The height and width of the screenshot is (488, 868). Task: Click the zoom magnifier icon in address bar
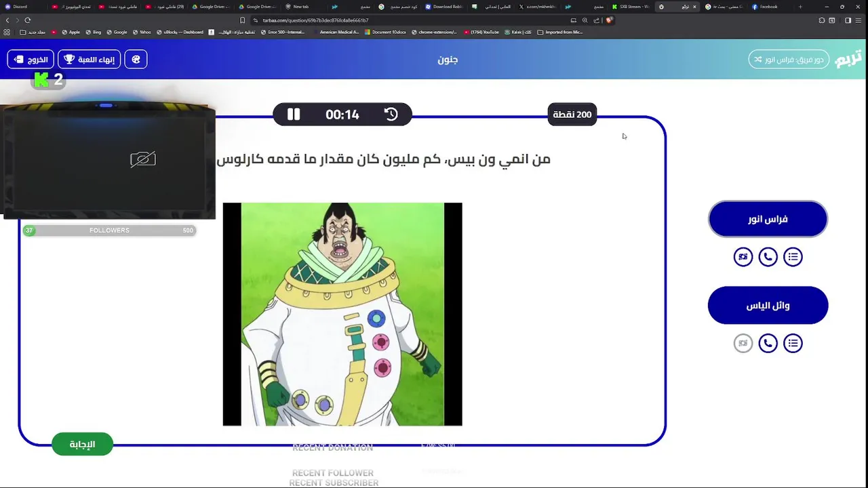(585, 20)
